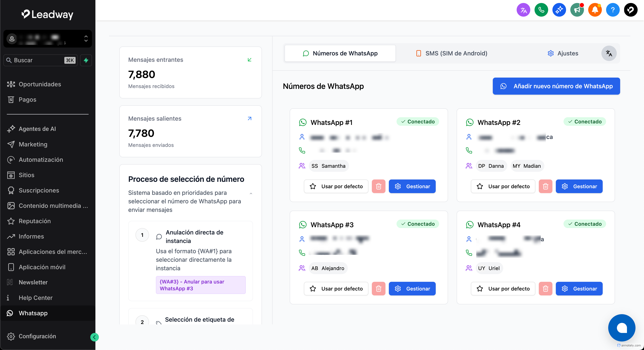Click the lightning bolt quick actions icon
This screenshot has width=644, height=350.
click(x=86, y=60)
